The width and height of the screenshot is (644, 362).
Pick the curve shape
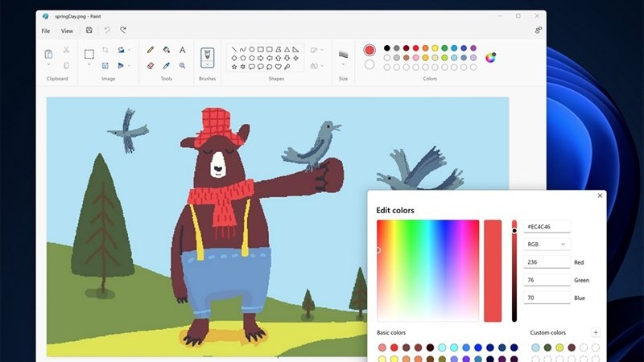pyautogui.click(x=243, y=49)
